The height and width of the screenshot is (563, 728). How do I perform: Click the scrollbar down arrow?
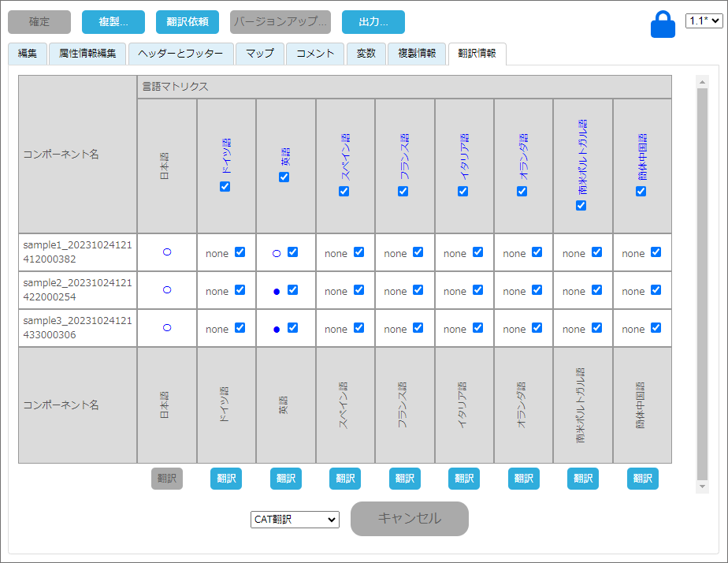point(702,487)
